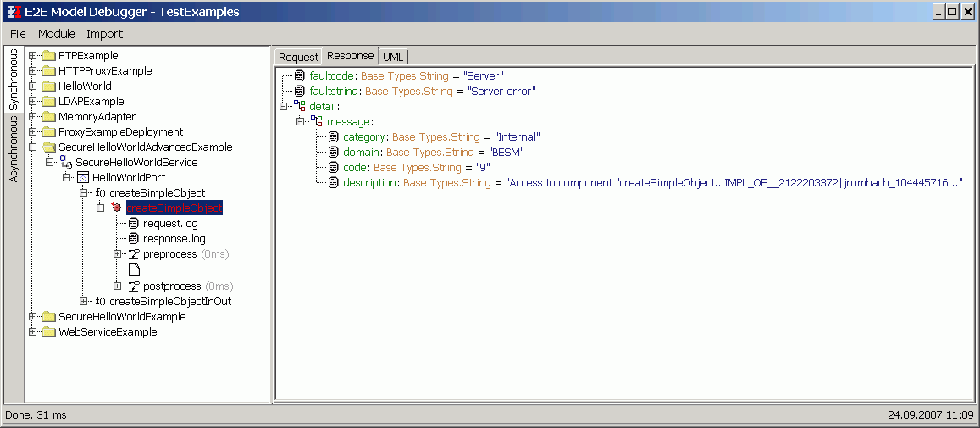Click the preprocess sigma icon
980x428 pixels.
[x=133, y=254]
